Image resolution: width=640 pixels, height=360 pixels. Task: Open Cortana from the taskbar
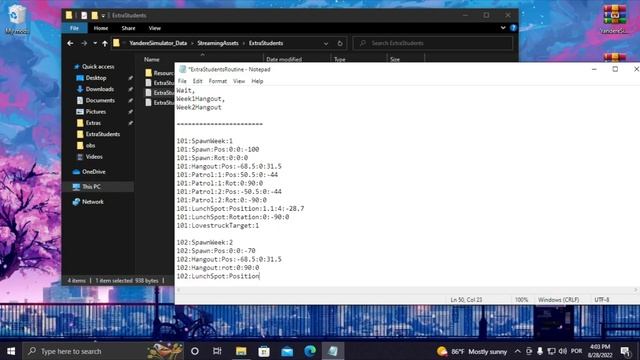tap(195, 351)
